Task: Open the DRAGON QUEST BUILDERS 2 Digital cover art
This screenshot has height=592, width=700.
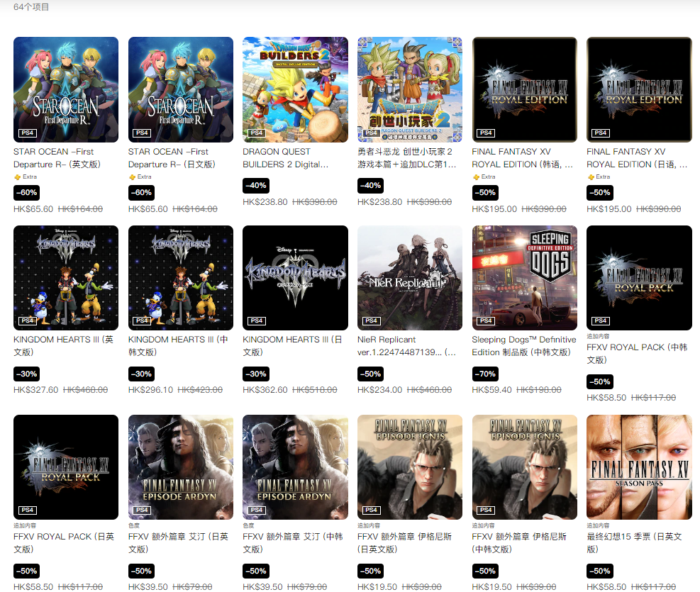Action: click(295, 89)
